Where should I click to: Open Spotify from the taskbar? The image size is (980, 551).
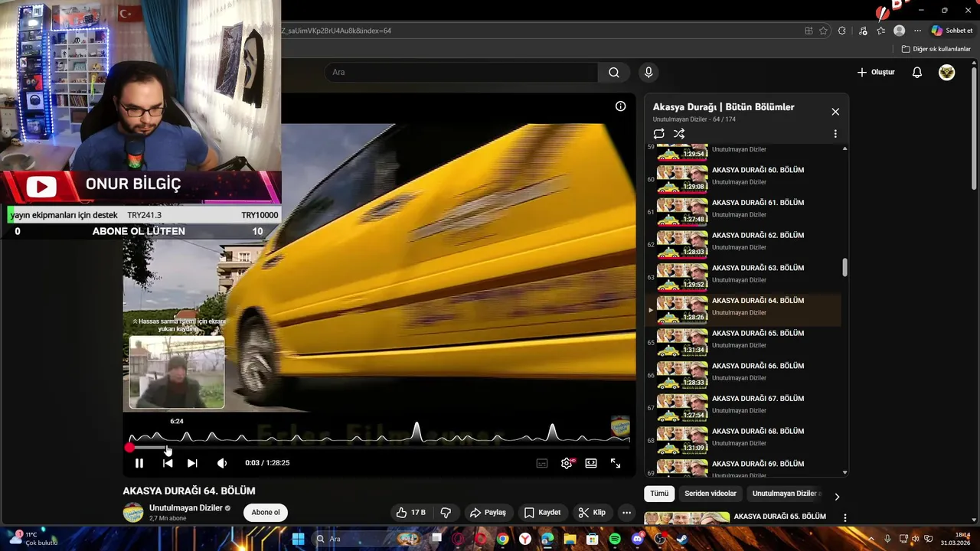[x=615, y=539]
